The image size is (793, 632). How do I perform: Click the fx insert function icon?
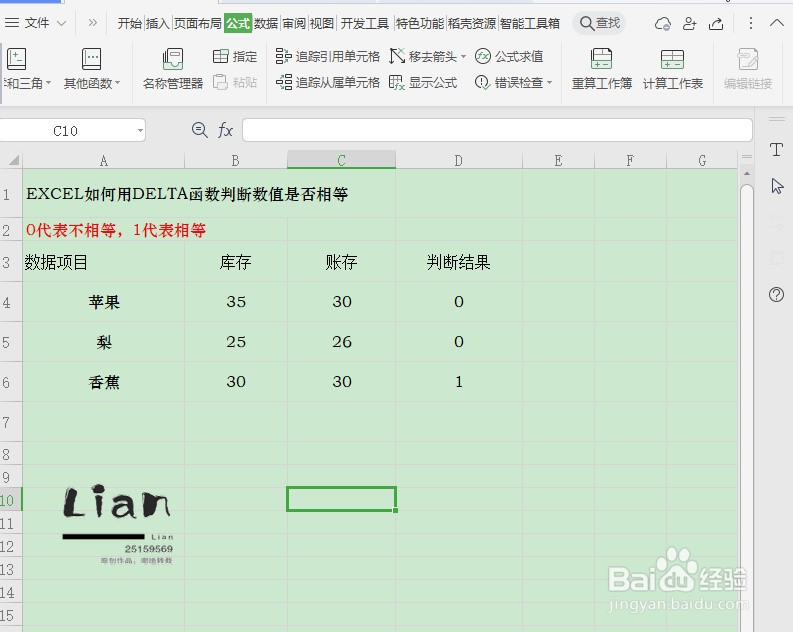(x=225, y=130)
